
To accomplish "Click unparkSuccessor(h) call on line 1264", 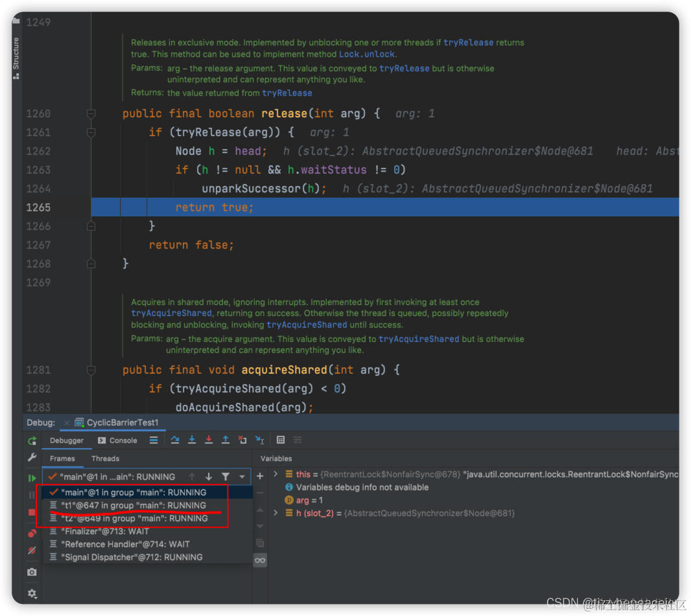I will pyautogui.click(x=264, y=189).
